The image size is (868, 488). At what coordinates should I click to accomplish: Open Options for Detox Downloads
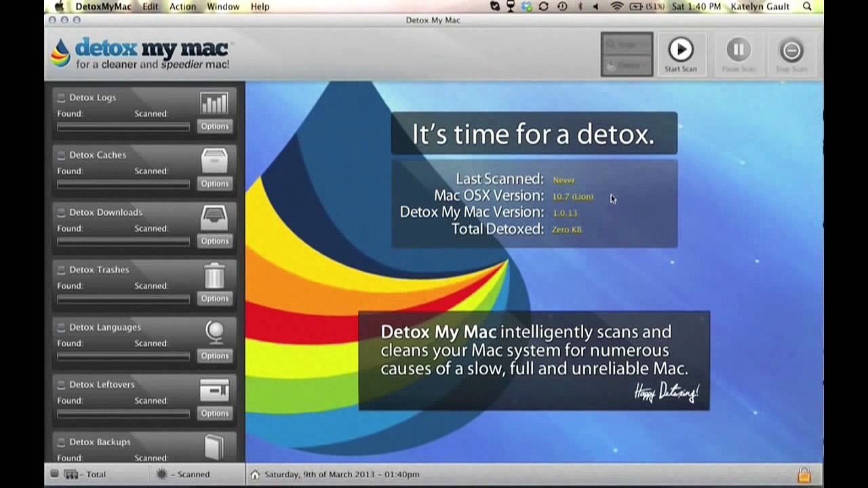214,241
